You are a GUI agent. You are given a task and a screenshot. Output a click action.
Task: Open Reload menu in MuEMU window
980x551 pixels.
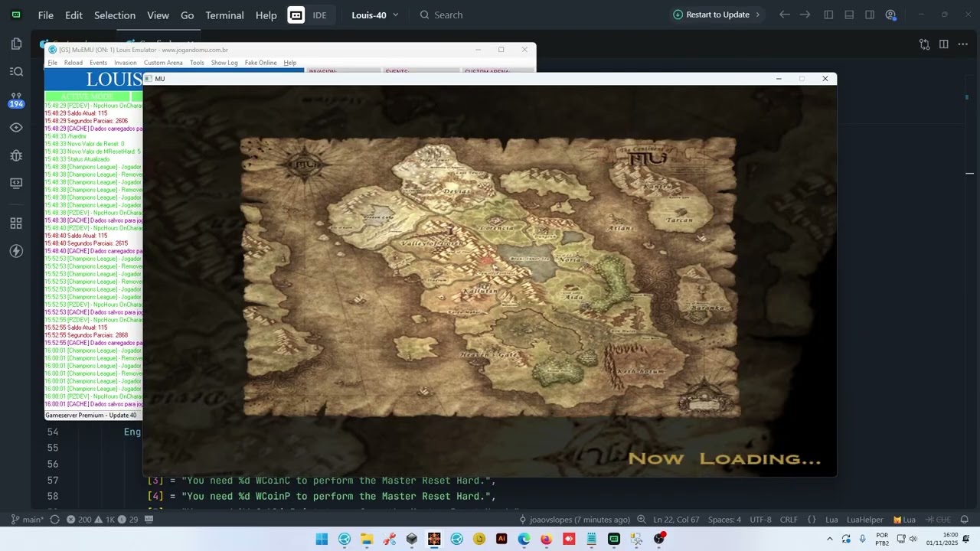click(73, 63)
